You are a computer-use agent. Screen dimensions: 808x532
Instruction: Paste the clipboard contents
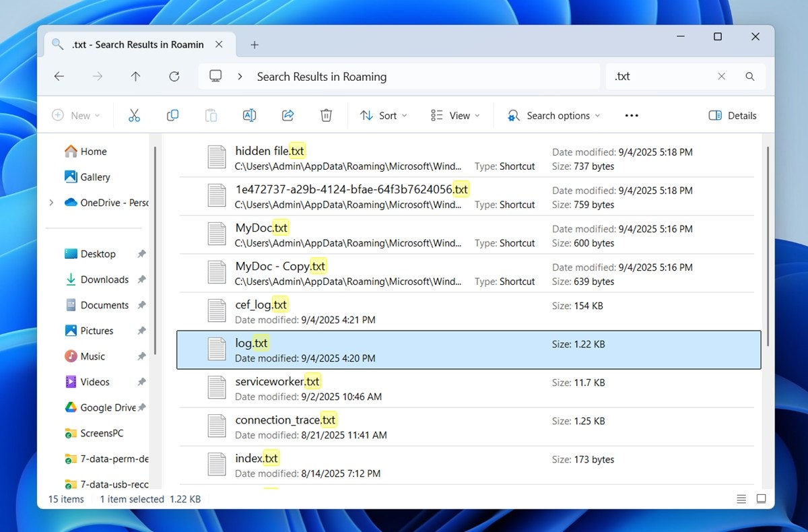[211, 115]
